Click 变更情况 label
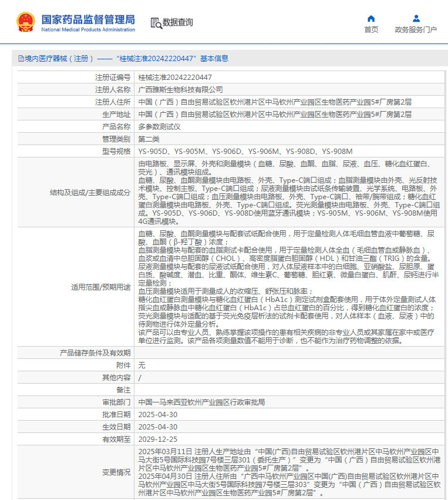Screen dimensions: 448x500 click(116, 472)
